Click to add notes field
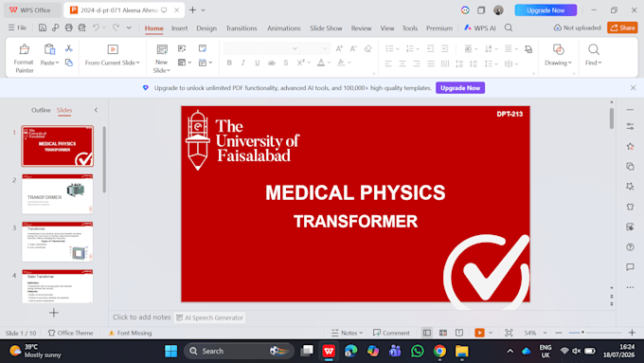This screenshot has width=644, height=363. [x=142, y=318]
